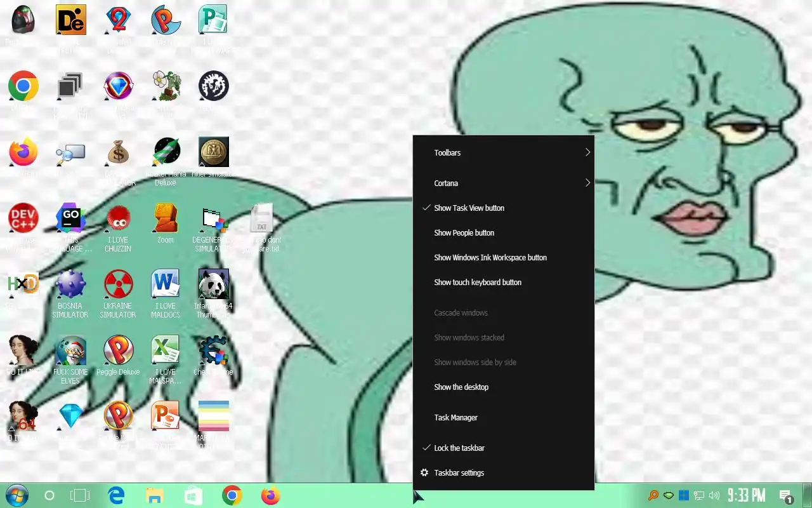Select the TXT file on the desktop
The image size is (812, 508).
coord(261,218)
